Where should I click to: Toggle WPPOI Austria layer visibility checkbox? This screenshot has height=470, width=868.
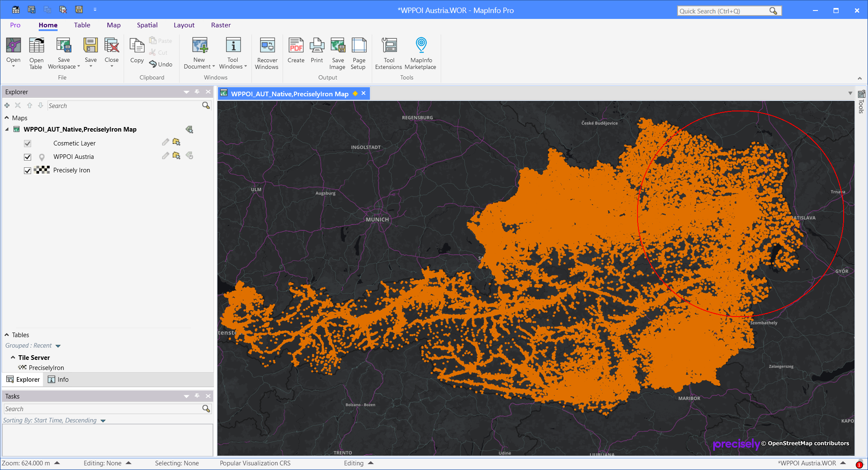pos(28,157)
